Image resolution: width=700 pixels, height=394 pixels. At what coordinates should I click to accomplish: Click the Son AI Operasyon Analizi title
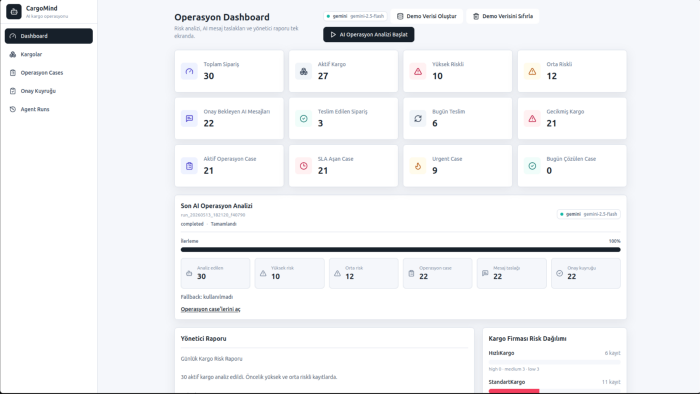[x=217, y=206]
